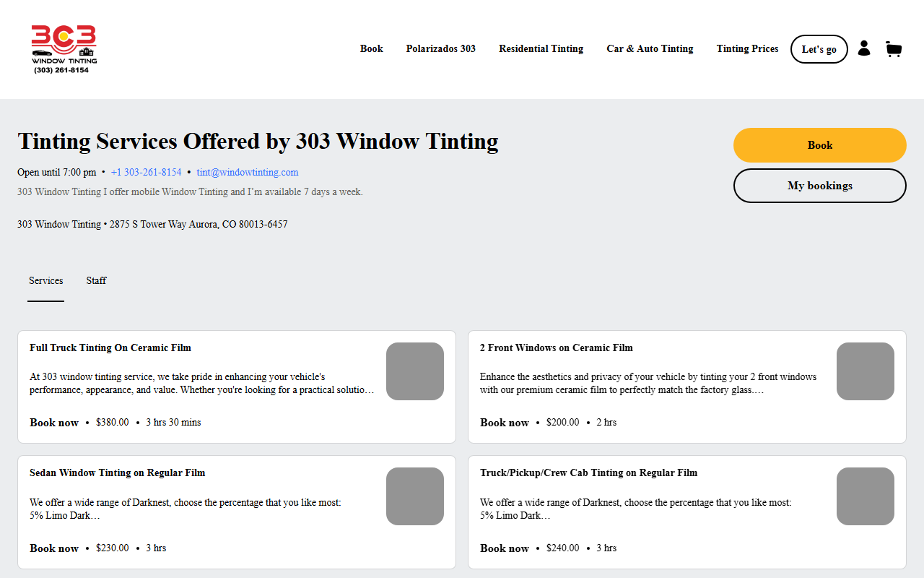Click the Let's go button

[x=819, y=49]
